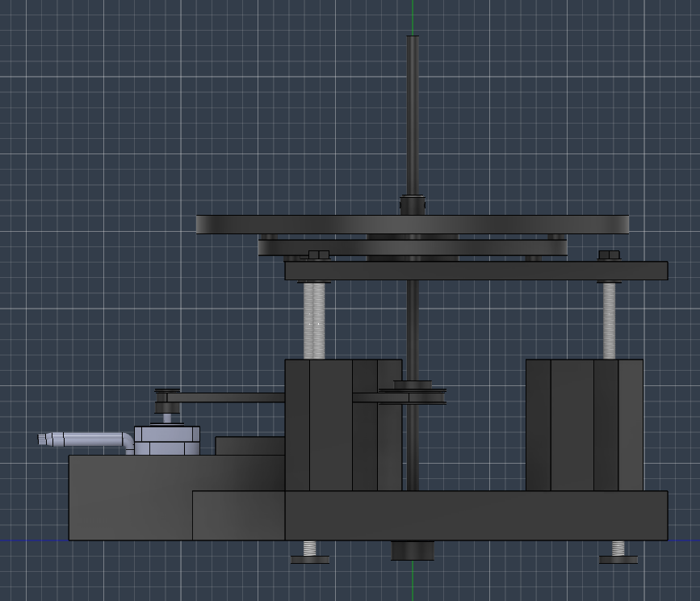700x601 pixels.
Task: Select the left dark support block
Action: (343, 425)
